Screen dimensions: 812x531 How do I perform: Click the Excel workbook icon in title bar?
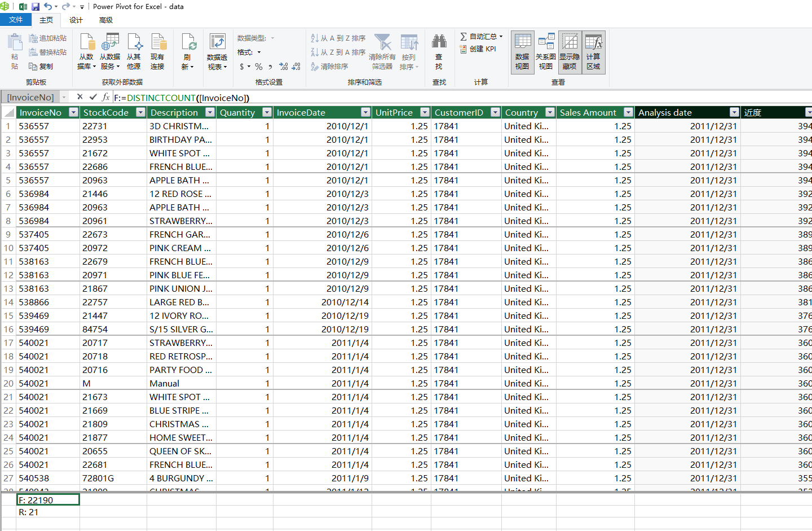23,6
